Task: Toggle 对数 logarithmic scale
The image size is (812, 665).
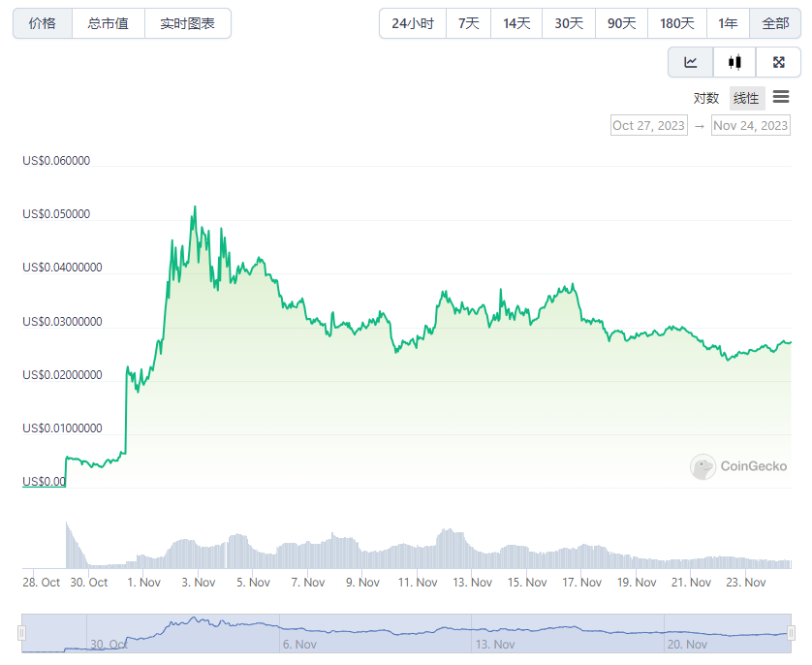Action: point(706,98)
